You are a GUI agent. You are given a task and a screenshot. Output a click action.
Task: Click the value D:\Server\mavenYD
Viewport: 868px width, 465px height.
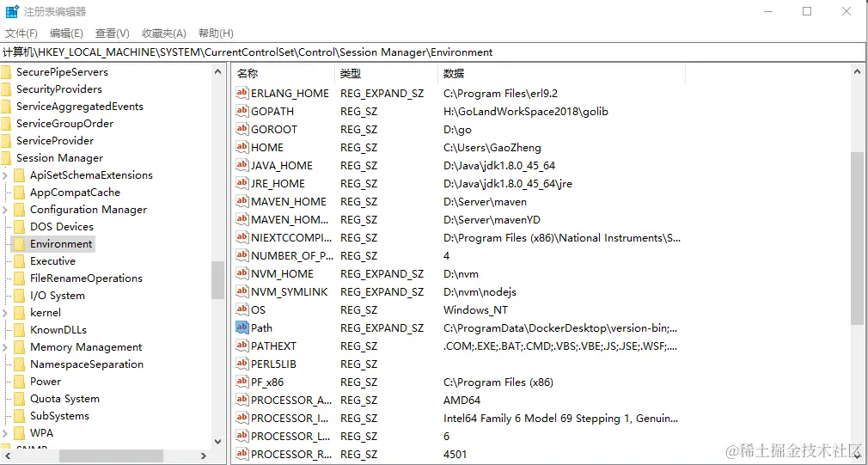click(x=492, y=220)
